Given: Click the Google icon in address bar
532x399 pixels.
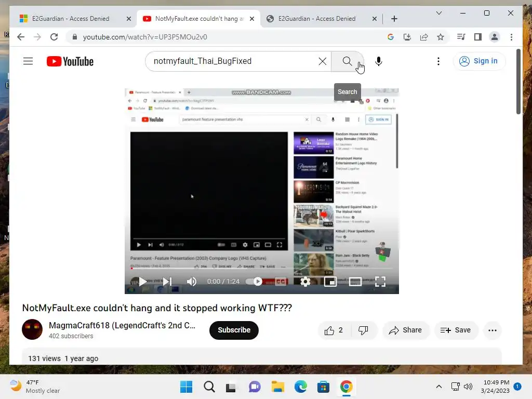Looking at the screenshot, I should (x=391, y=37).
